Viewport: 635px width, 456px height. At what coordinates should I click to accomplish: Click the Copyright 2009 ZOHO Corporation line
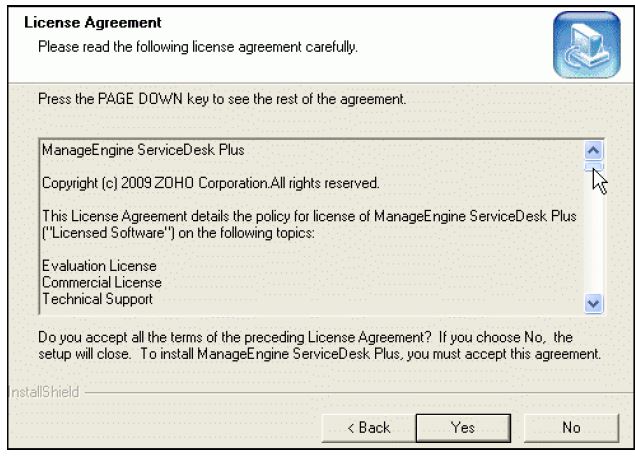pos(211,183)
